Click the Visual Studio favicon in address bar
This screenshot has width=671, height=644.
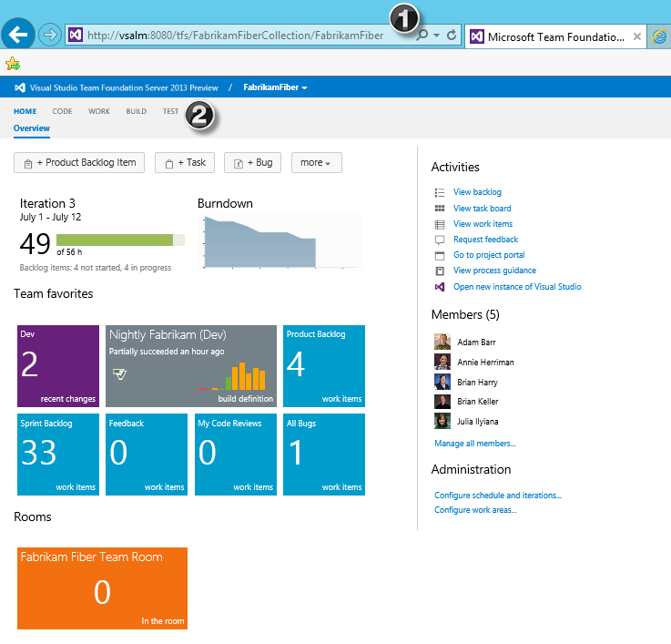point(76,35)
